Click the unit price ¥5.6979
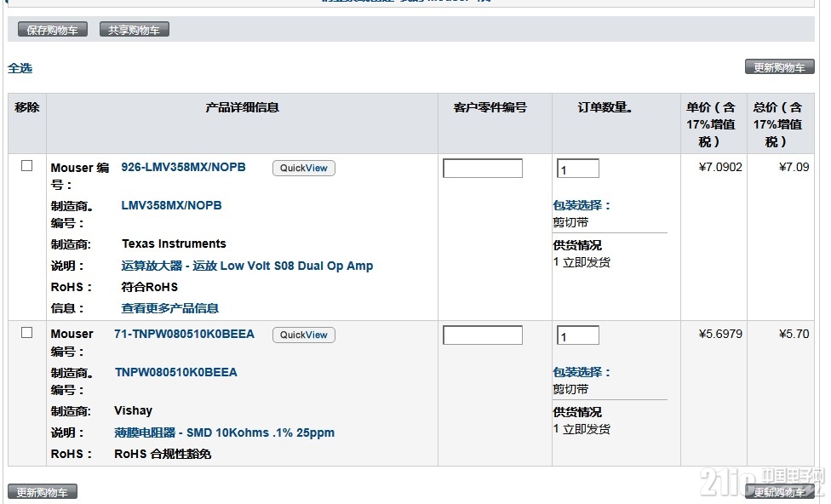The height and width of the screenshot is (504, 831). (720, 334)
